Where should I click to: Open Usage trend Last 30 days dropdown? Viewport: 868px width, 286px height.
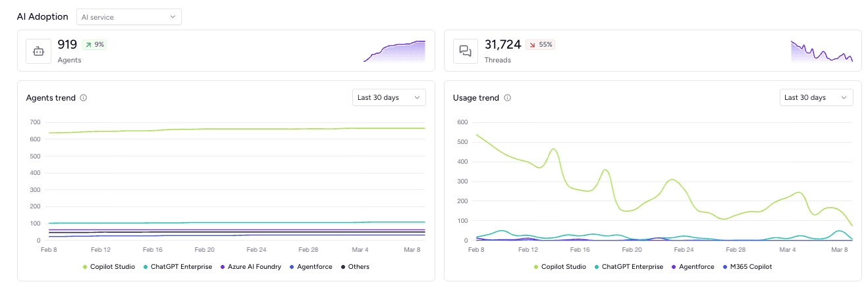point(816,97)
